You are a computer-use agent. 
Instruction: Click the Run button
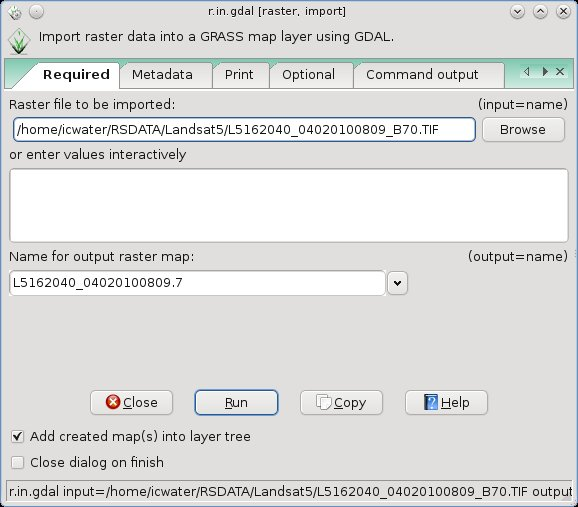236,403
